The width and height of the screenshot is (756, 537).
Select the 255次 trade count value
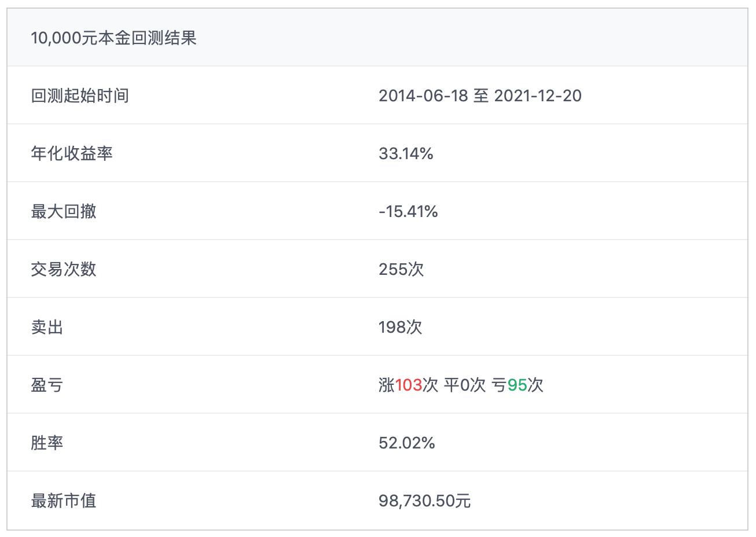pyautogui.click(x=401, y=269)
